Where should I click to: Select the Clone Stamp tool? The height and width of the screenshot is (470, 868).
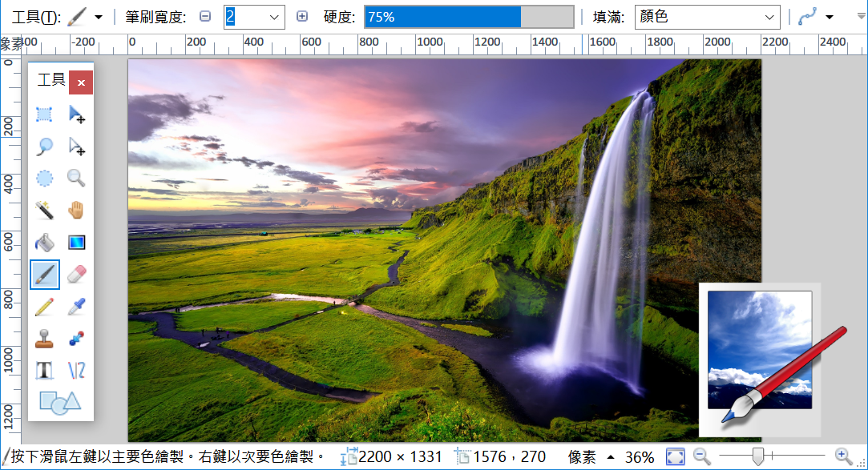point(44,338)
